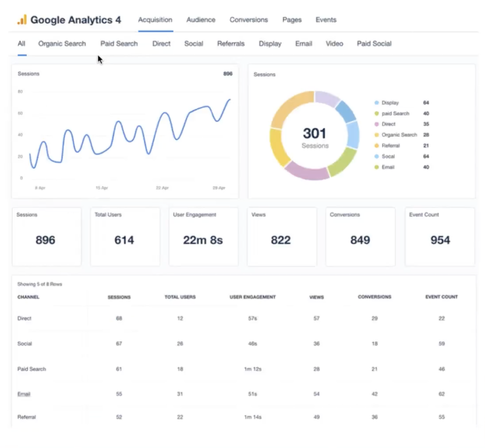Viewport: 485px width, 448px height.
Task: Open the Acquisition tab
Action: click(155, 20)
